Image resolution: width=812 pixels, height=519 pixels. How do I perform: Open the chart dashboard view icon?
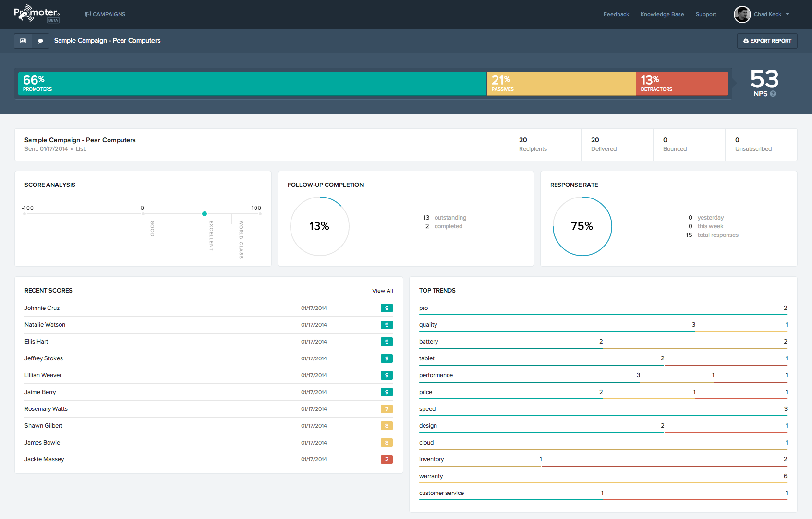click(23, 41)
